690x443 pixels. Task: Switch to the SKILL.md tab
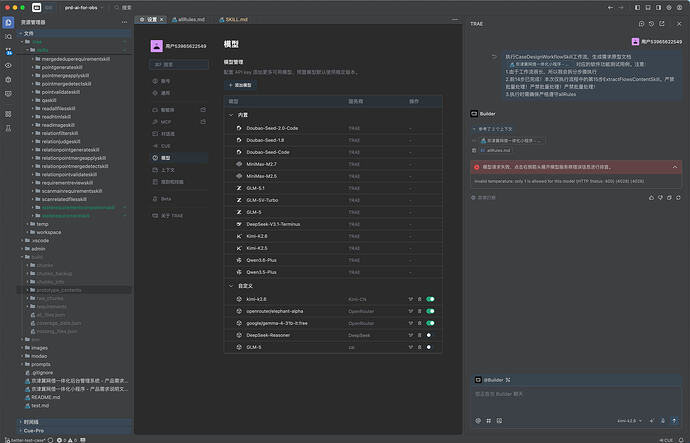point(234,19)
